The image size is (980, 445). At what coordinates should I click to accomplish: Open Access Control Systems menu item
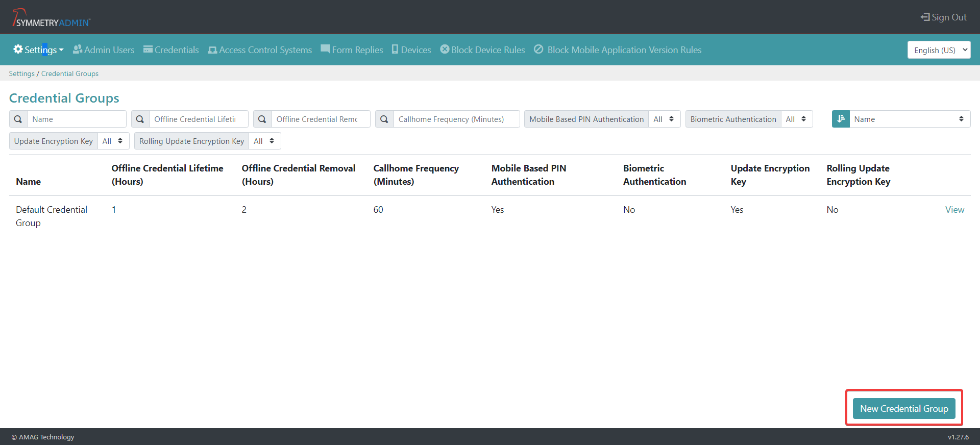click(260, 50)
